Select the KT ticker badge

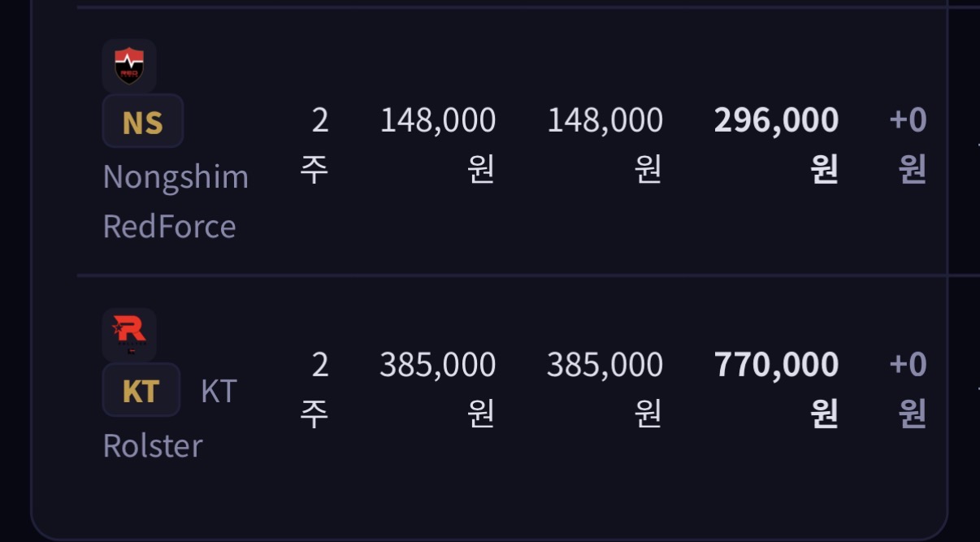point(141,391)
